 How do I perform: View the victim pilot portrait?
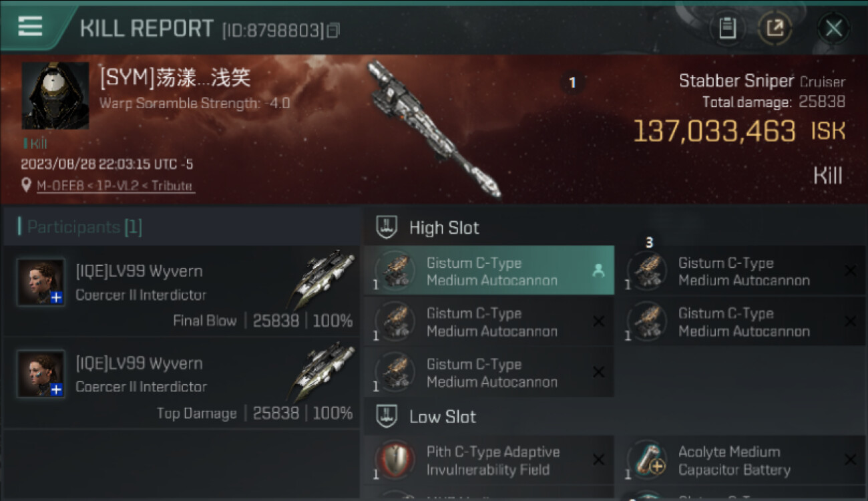point(55,96)
